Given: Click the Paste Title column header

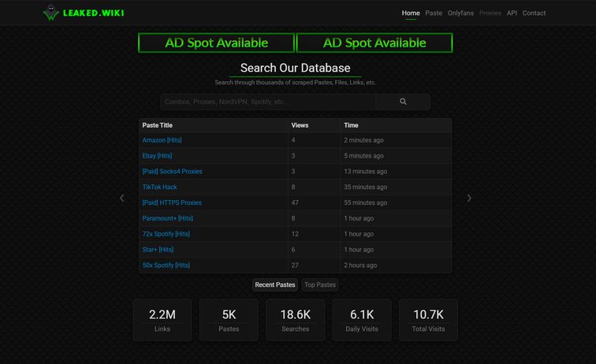Looking at the screenshot, I should pyautogui.click(x=158, y=125).
